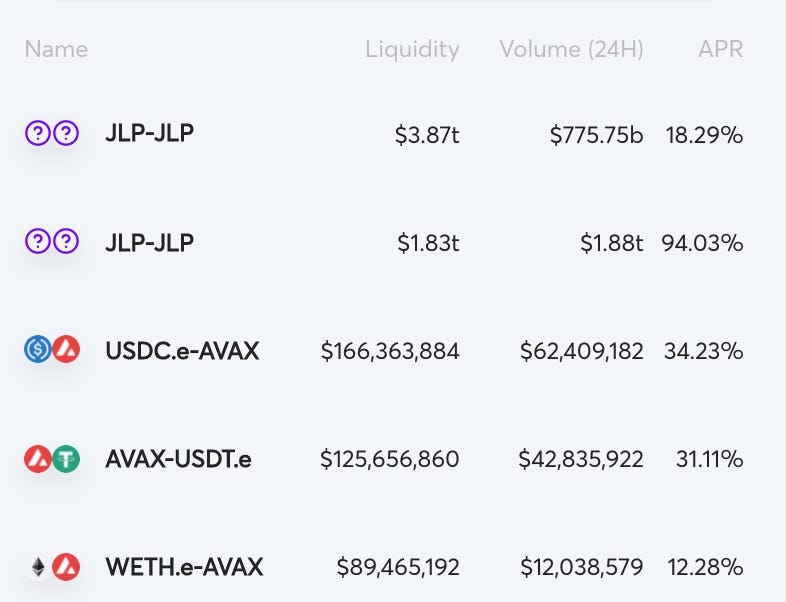This screenshot has width=786, height=602.
Task: Click the green USDT.e Tether icon
Action: [66, 459]
